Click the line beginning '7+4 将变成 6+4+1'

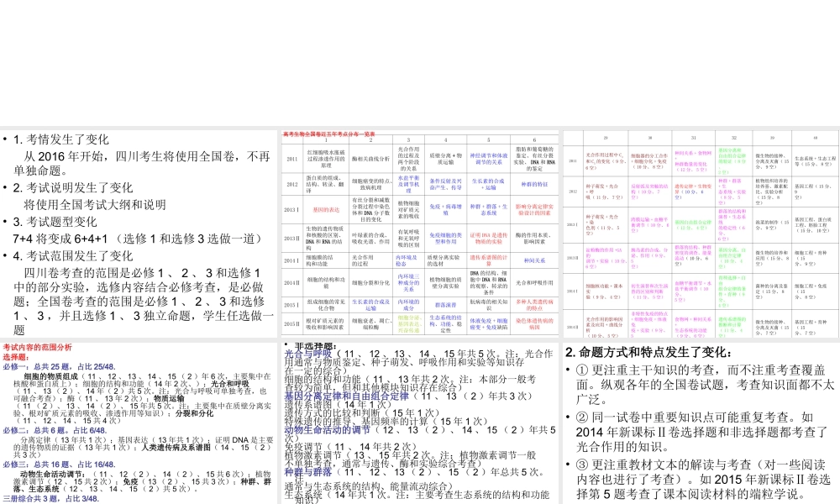point(139,239)
